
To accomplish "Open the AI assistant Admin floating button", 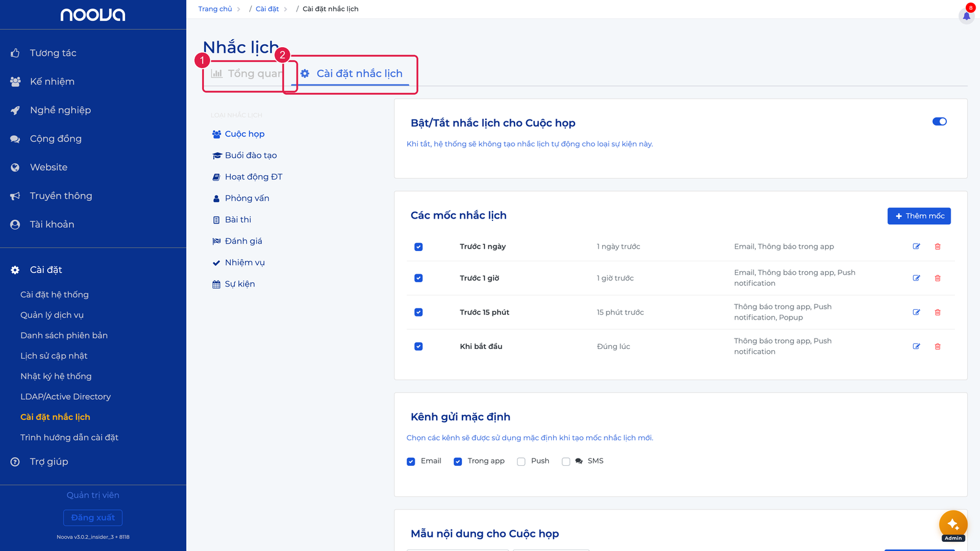I will 953,525.
